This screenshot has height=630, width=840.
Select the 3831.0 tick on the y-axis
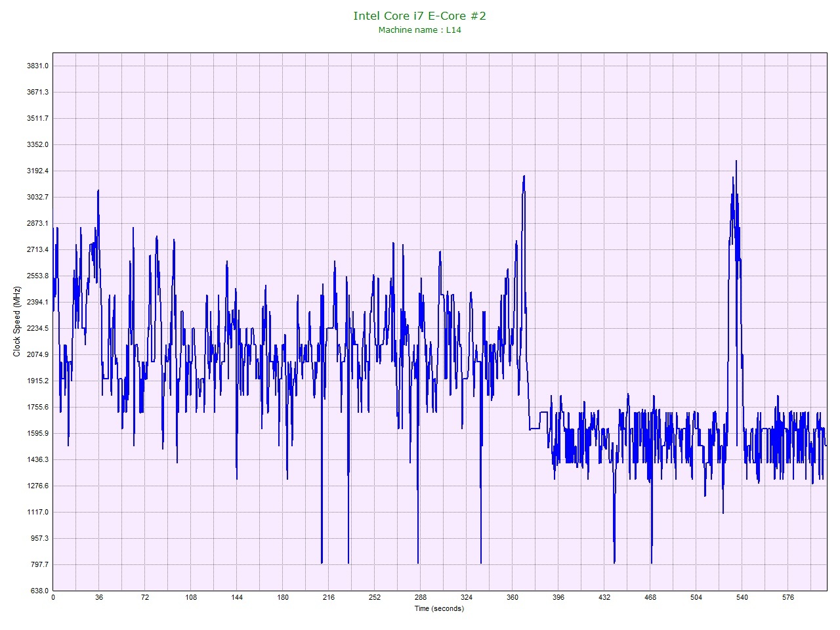[37, 66]
